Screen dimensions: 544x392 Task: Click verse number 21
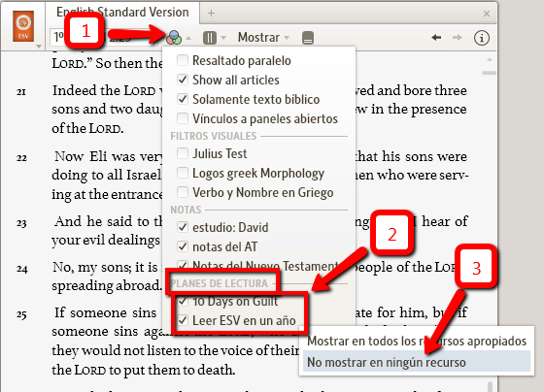point(21,92)
